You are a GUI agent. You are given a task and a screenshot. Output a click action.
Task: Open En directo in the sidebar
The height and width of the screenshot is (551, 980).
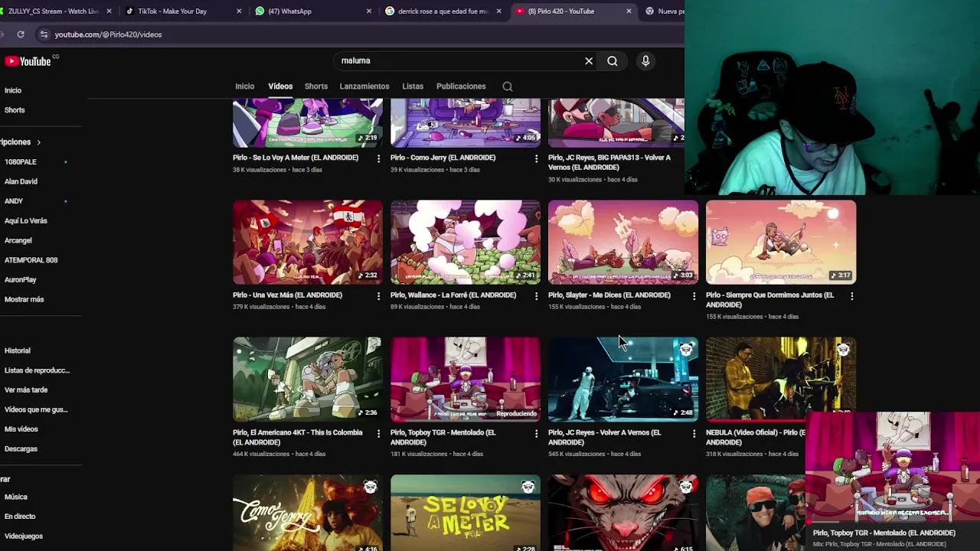tap(20, 517)
